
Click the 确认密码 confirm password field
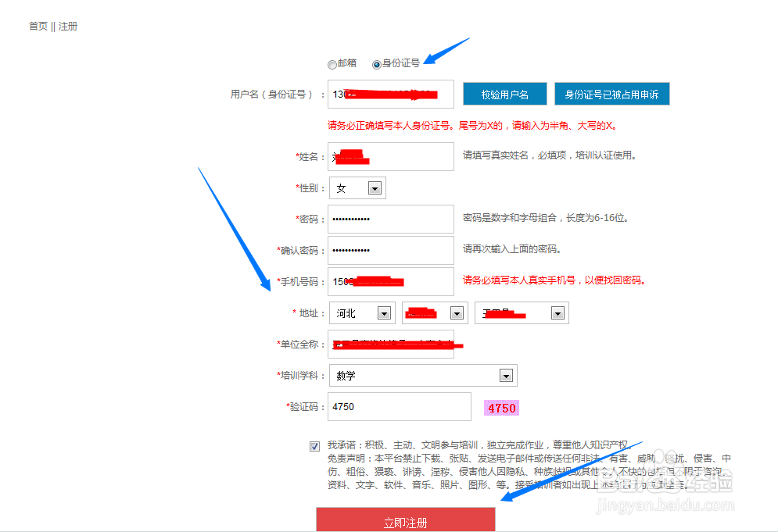(x=390, y=251)
